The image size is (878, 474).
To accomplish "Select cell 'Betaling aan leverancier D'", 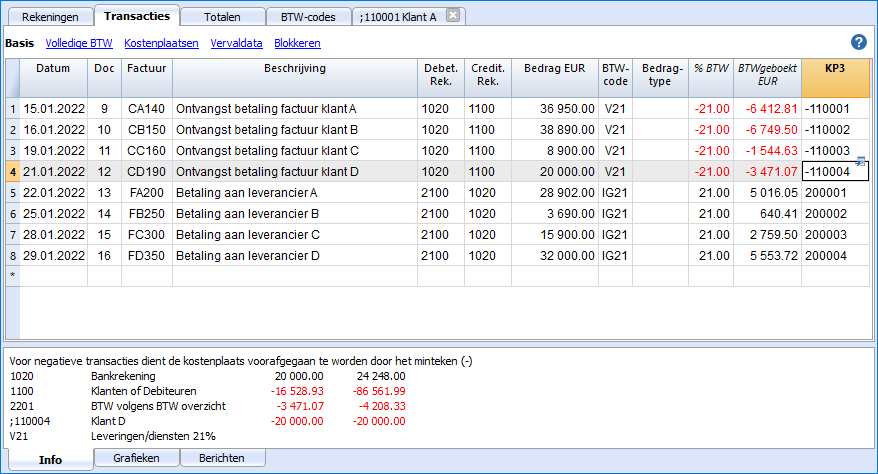I will pos(295,256).
